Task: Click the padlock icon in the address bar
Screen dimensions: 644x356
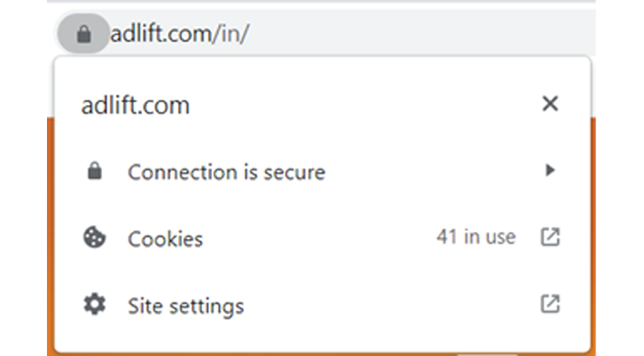Action: [84, 34]
